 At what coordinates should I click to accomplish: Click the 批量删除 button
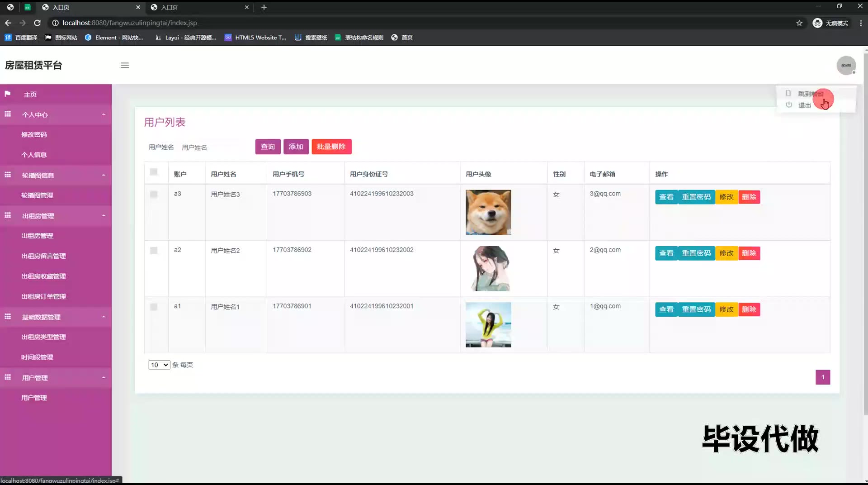(x=331, y=147)
